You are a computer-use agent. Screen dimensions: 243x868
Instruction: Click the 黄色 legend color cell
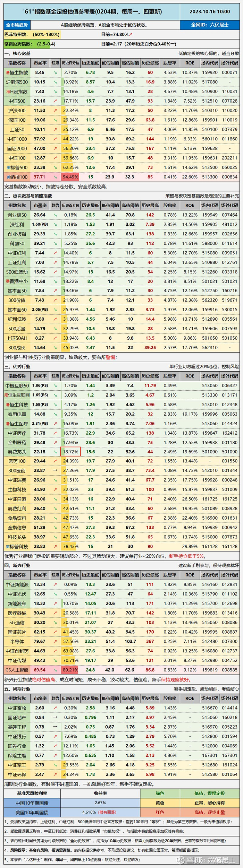tap(160, 803)
